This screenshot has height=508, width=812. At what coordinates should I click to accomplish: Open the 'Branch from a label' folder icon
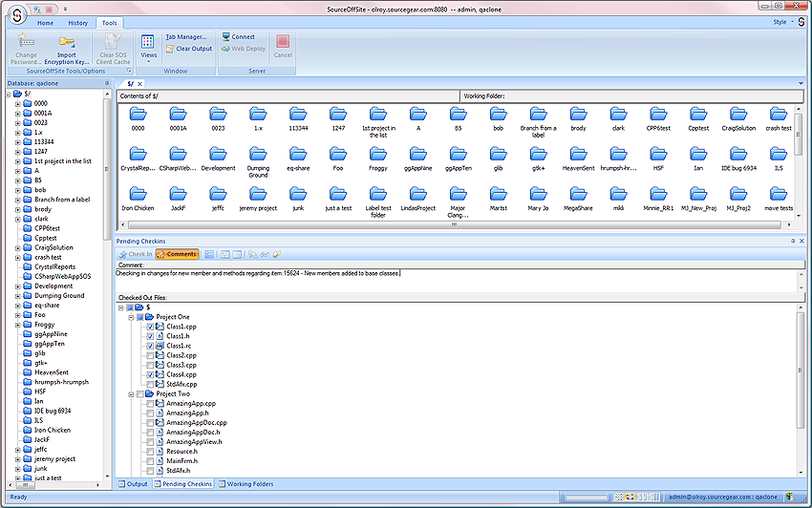[538, 114]
